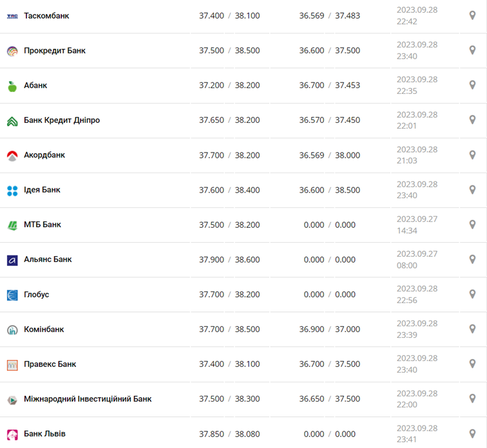Open Банк Львів name link
487x448 pixels.
coord(44,433)
